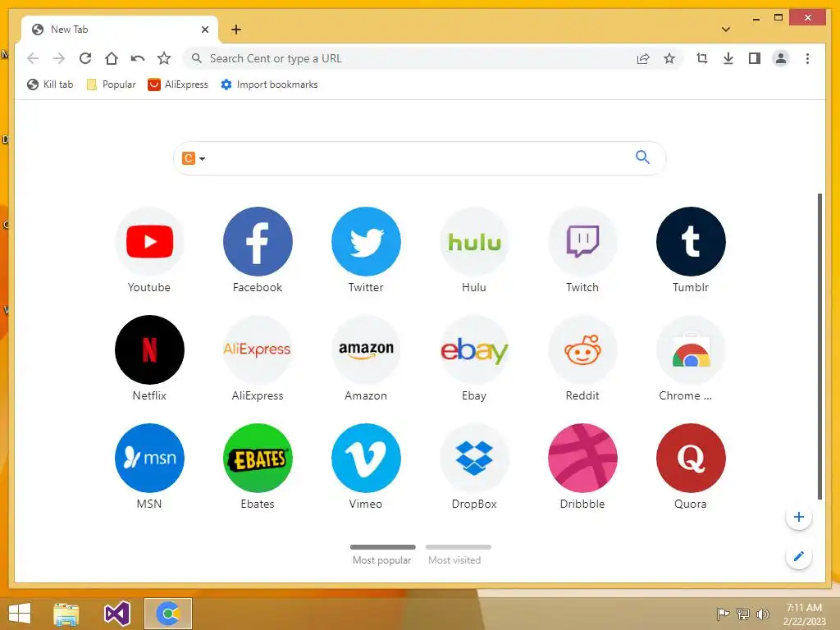This screenshot has width=840, height=630.
Task: Open the three-dot browser menu
Action: [x=807, y=58]
